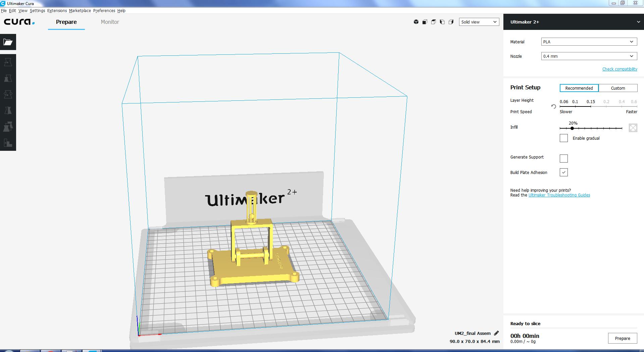Tick the Generate Support checkbox
644x352 pixels.
point(564,158)
